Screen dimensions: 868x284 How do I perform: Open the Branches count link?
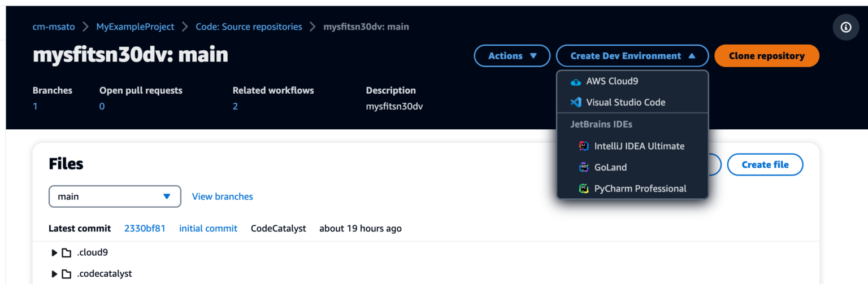coord(35,106)
